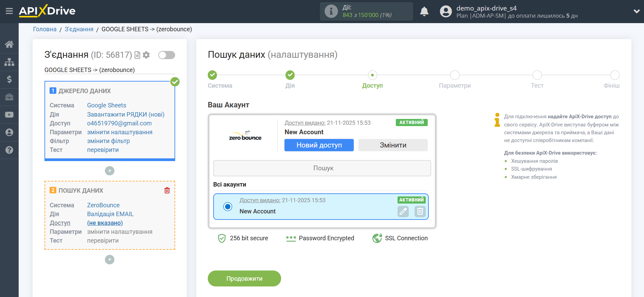Open the hamburger menu in the header

coord(9,11)
